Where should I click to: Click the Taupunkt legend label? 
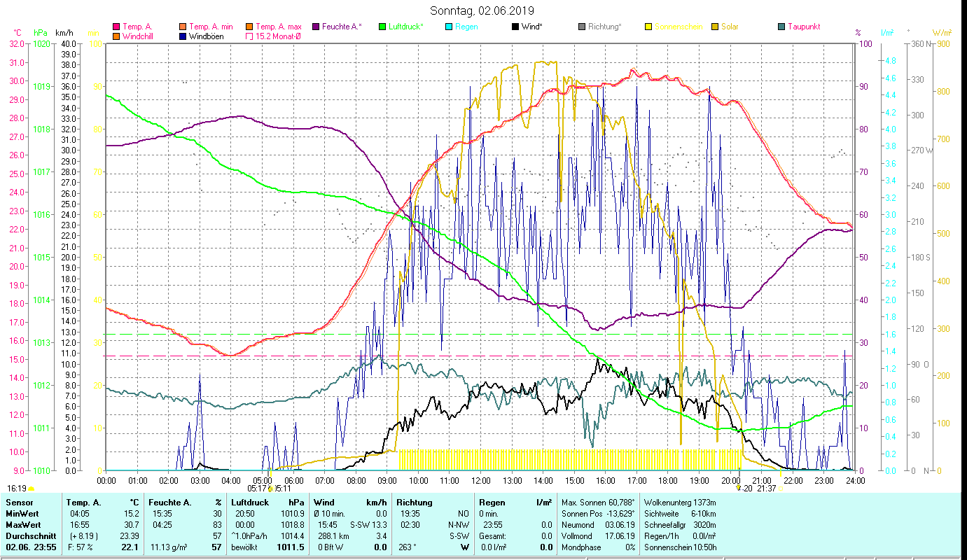[x=803, y=27]
